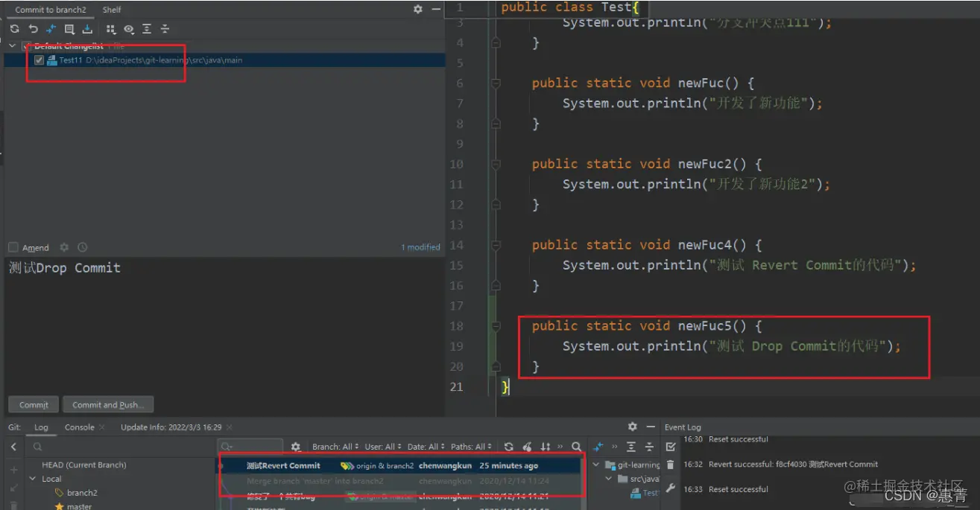This screenshot has height=510, width=980.
Task: Refresh the commit changes list
Action: [x=14, y=29]
